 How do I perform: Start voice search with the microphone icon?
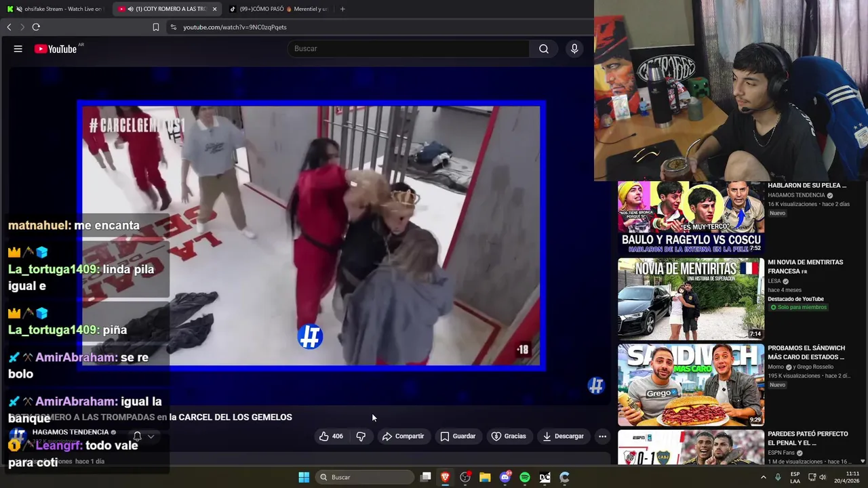(x=574, y=49)
